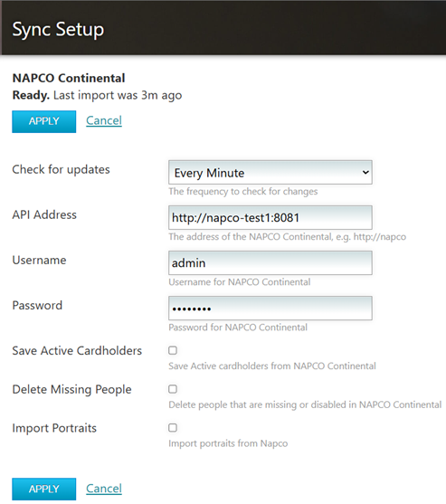
Task: Click the "Username" field label
Action: tap(39, 260)
